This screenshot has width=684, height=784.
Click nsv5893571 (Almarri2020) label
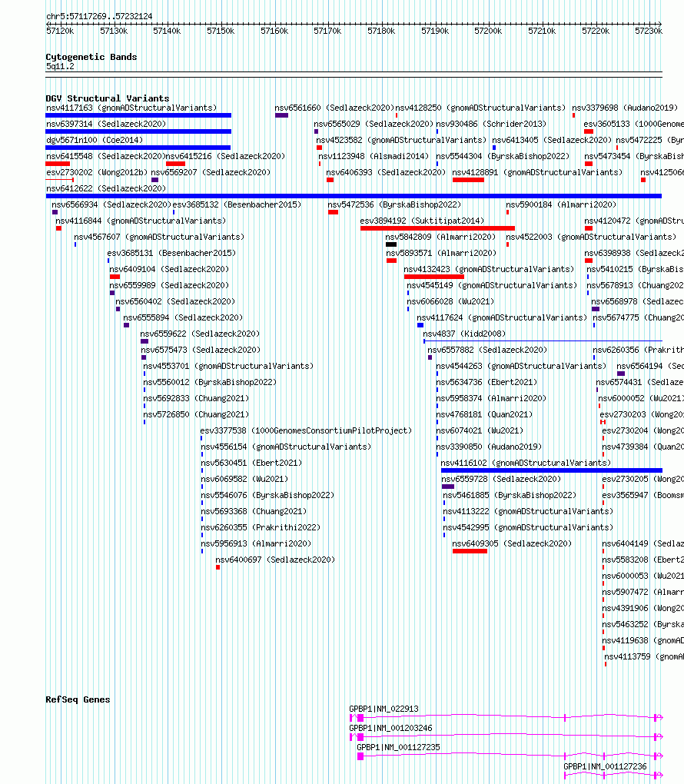click(x=441, y=253)
